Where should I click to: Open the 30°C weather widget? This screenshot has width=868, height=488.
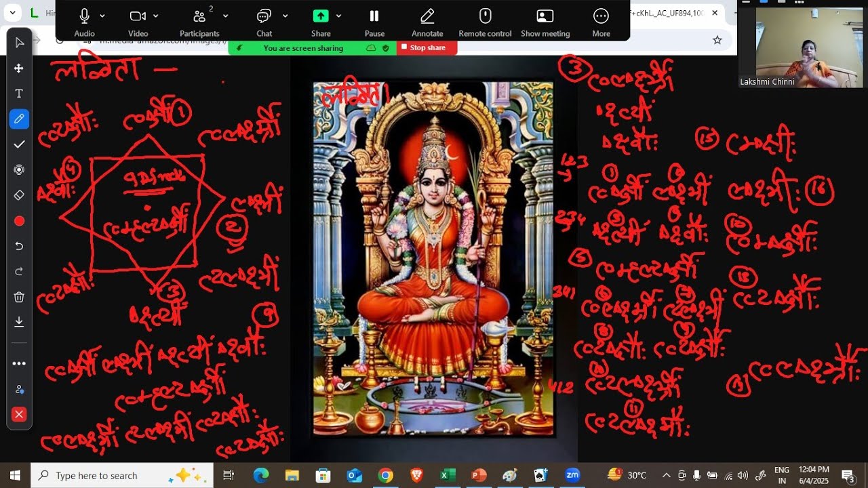[x=627, y=475]
